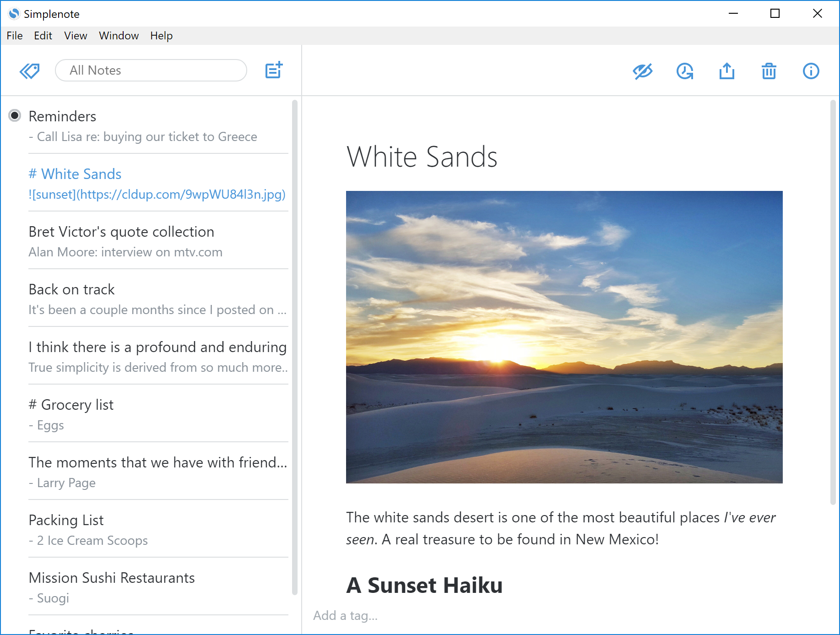Click the Add a tag field
Image resolution: width=840 pixels, height=635 pixels.
[345, 615]
